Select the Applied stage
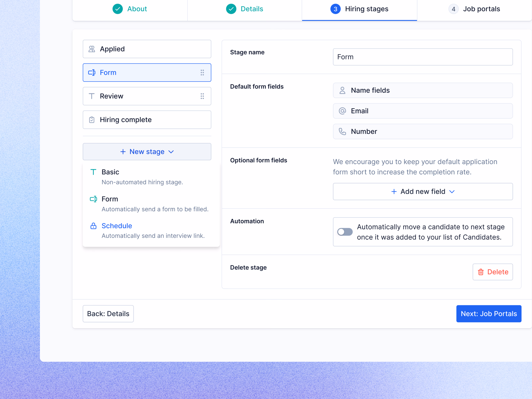Viewport: 532px width, 399px height. click(x=147, y=49)
